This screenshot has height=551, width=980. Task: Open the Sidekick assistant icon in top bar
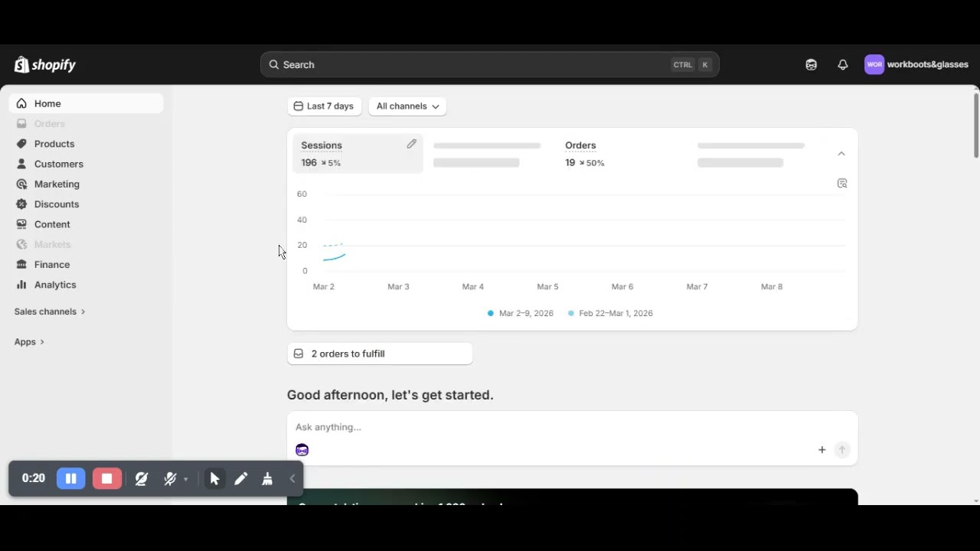812,65
